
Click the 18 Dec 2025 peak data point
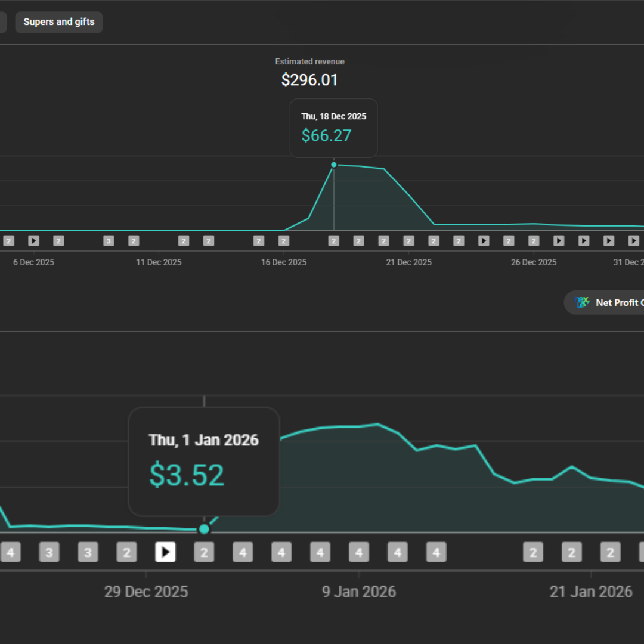coord(334,165)
